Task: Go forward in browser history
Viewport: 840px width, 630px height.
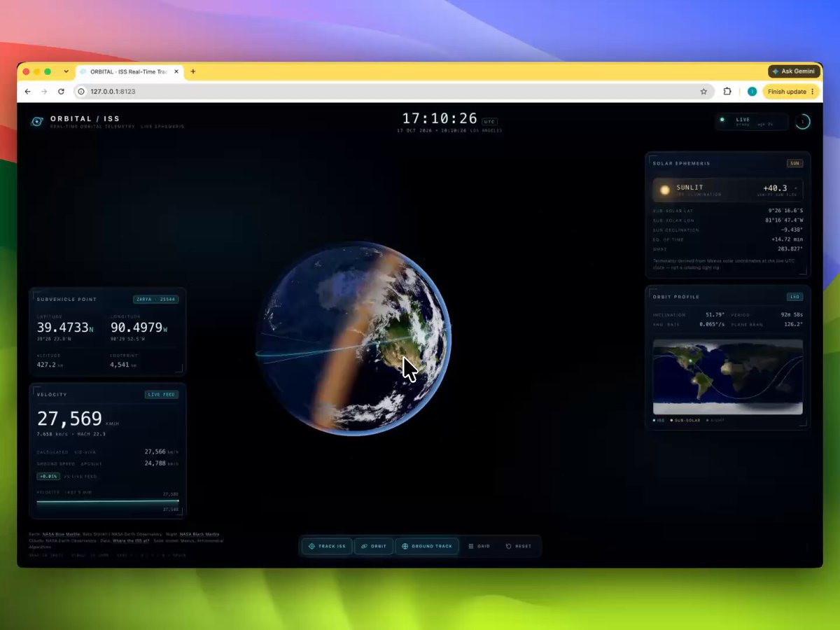Action: pos(44,92)
